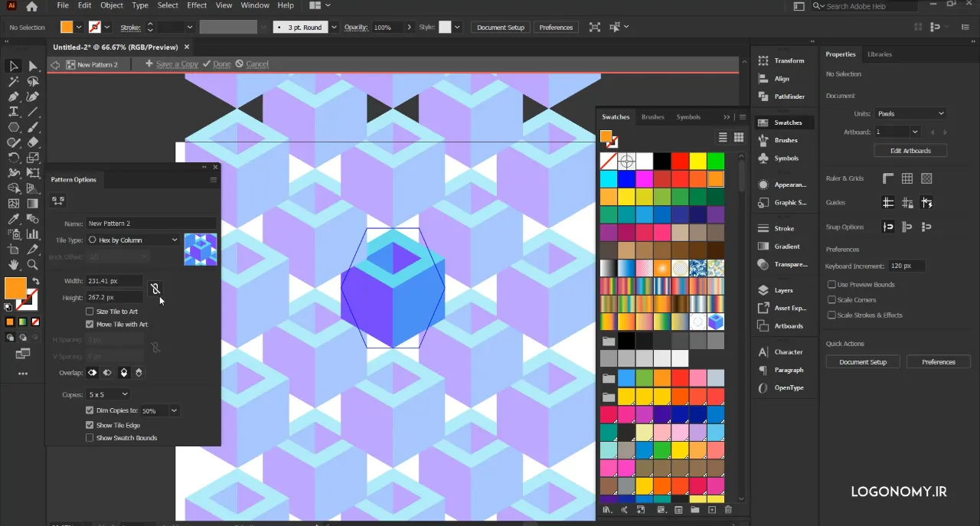980x526 pixels.
Task: Click the Edit Artboards button
Action: (910, 151)
